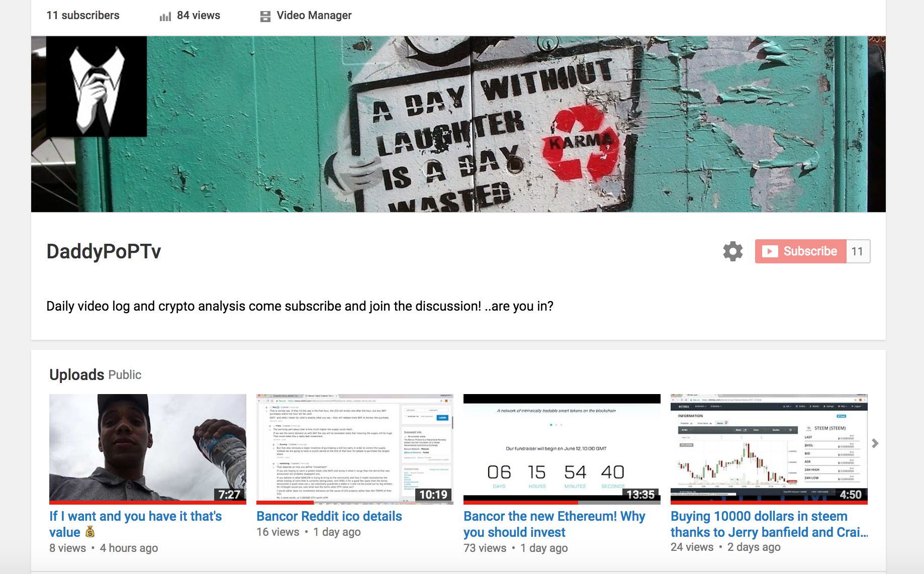The width and height of the screenshot is (924, 574).
Task: Click '8 views • 4 hours ago' text
Action: tap(104, 548)
